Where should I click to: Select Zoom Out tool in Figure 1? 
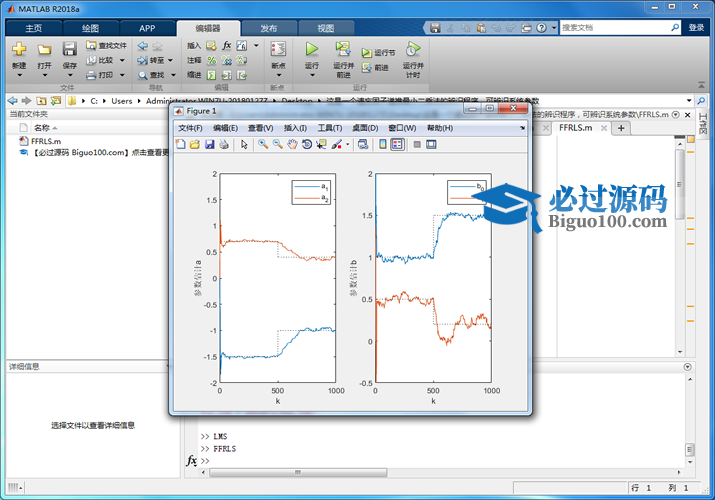(277, 144)
